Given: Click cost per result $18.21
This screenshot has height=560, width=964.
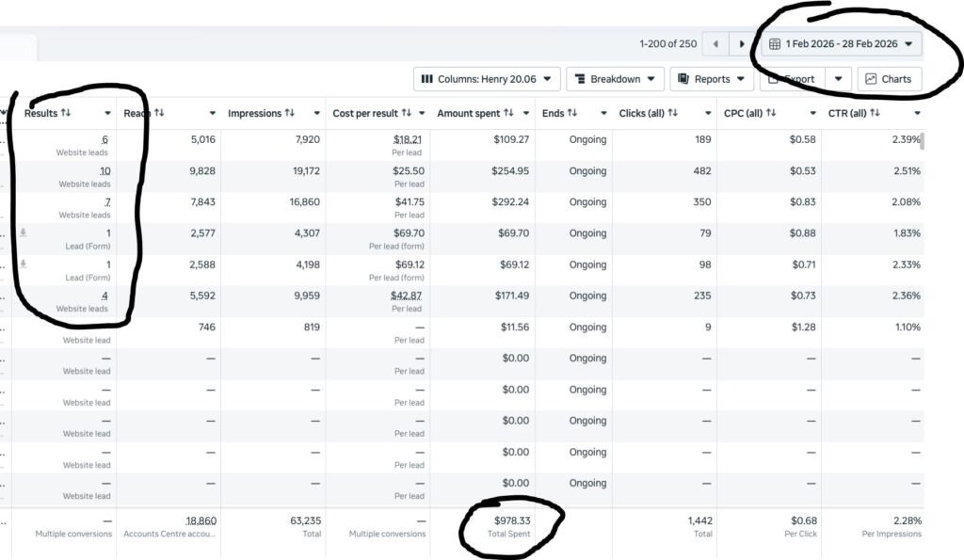Looking at the screenshot, I should click(407, 139).
